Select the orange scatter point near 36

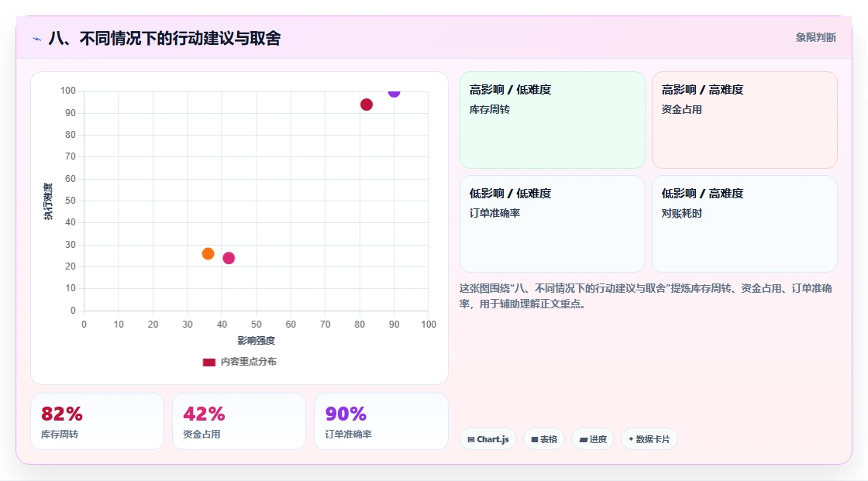208,253
